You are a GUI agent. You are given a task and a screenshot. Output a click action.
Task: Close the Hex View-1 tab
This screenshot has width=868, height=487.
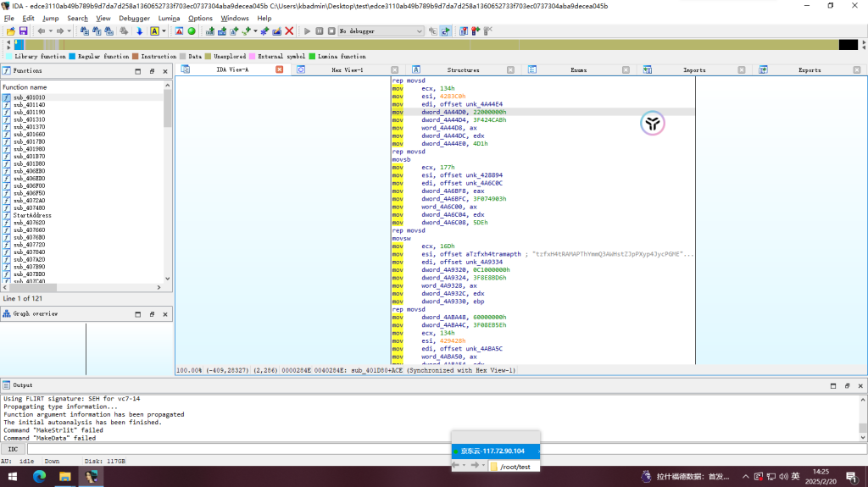coord(395,69)
